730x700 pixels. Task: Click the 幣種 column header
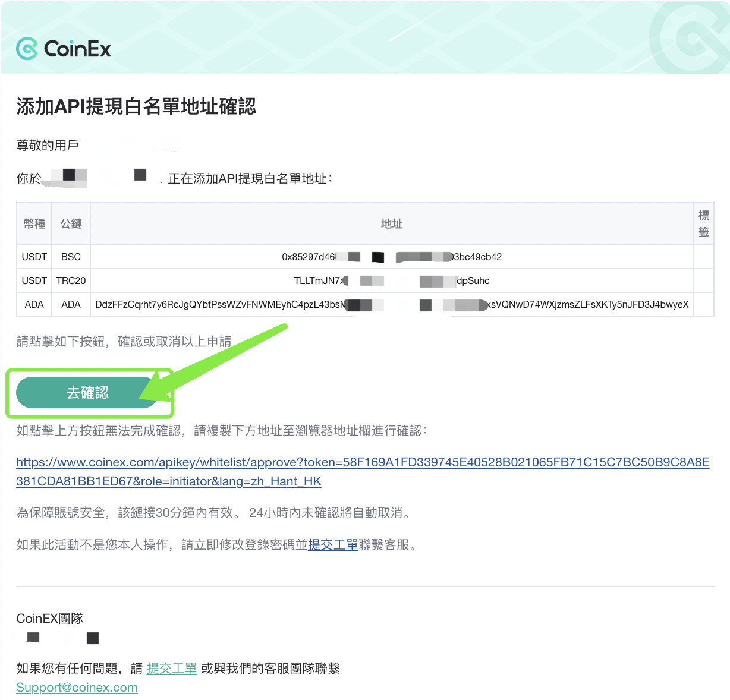[34, 224]
